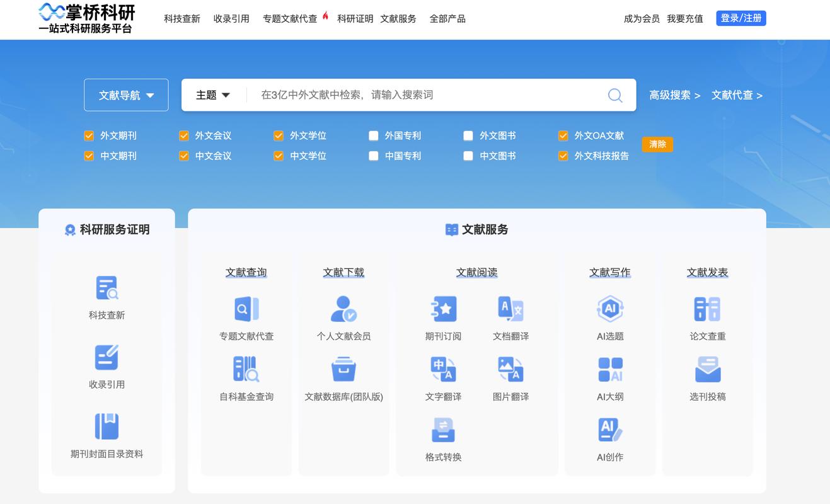
Task: Select the 期刊订阅 icon
Action: pos(443,316)
